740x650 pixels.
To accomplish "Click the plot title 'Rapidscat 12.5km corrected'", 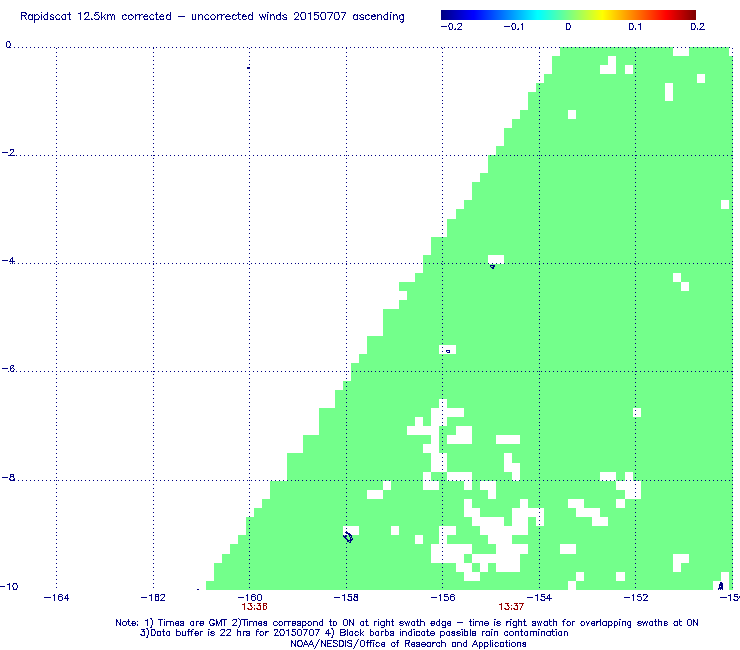I will pyautogui.click(x=212, y=17).
